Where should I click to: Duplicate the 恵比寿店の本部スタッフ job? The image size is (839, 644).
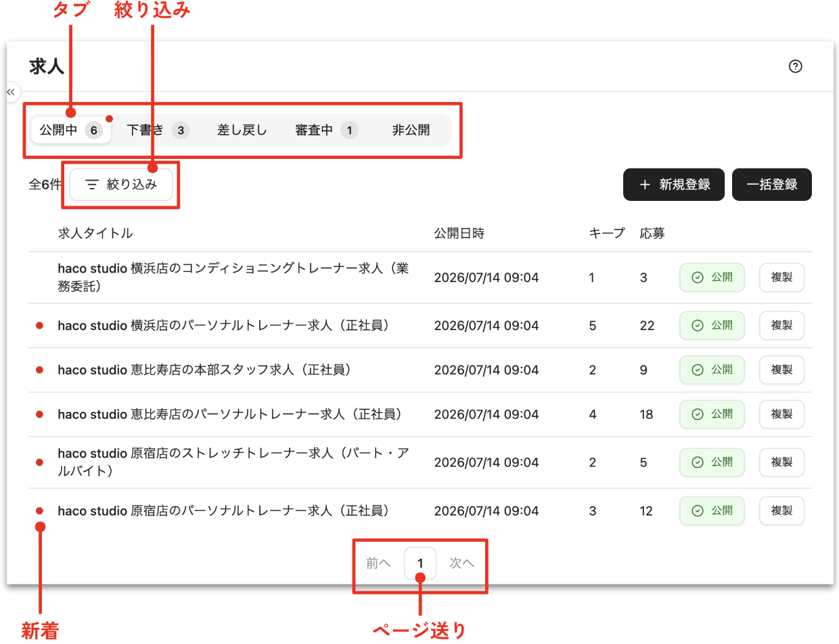(781, 370)
